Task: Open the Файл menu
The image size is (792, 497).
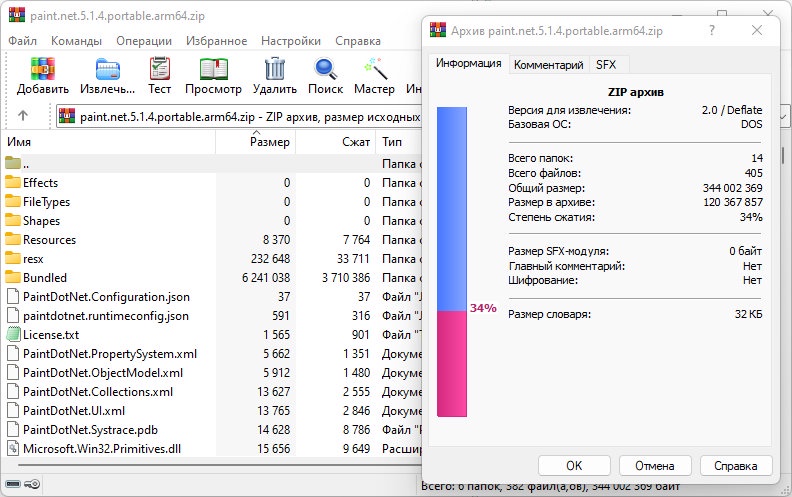Action: point(22,41)
